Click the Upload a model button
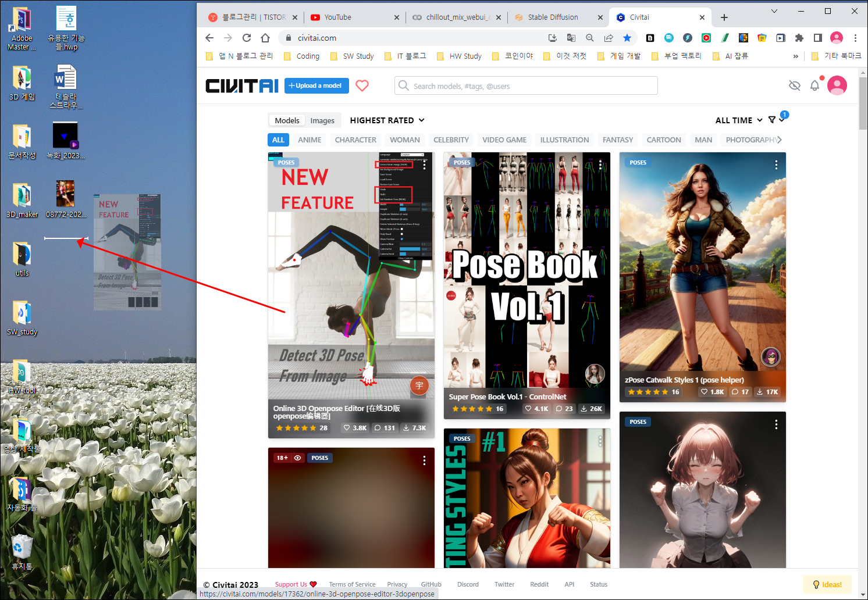Screen dimensions: 868x600 pos(316,85)
